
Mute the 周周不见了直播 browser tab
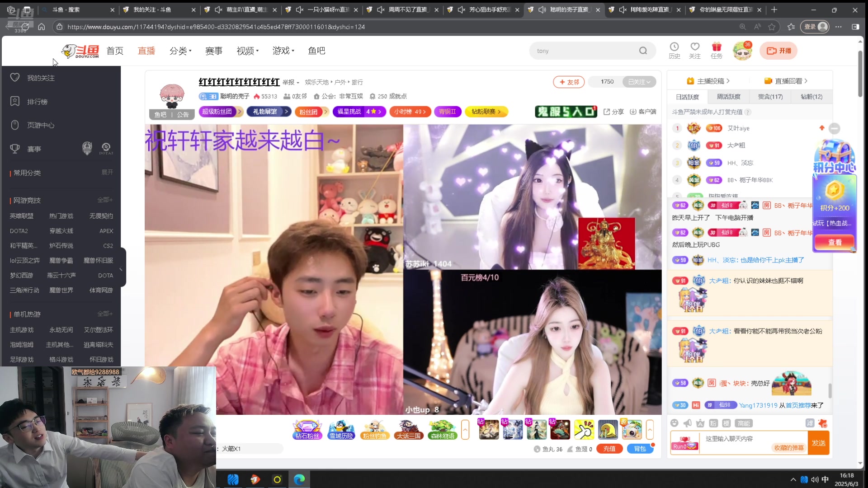tap(380, 9)
